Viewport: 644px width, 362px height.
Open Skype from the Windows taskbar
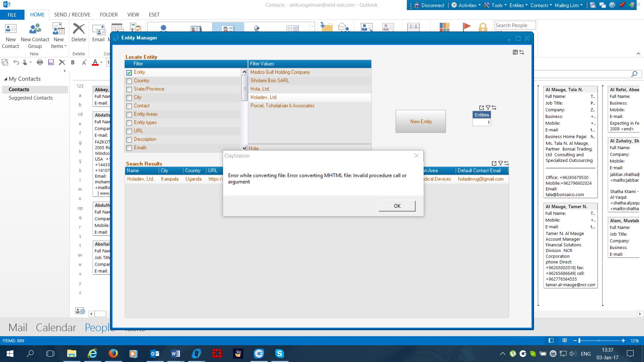(279, 353)
